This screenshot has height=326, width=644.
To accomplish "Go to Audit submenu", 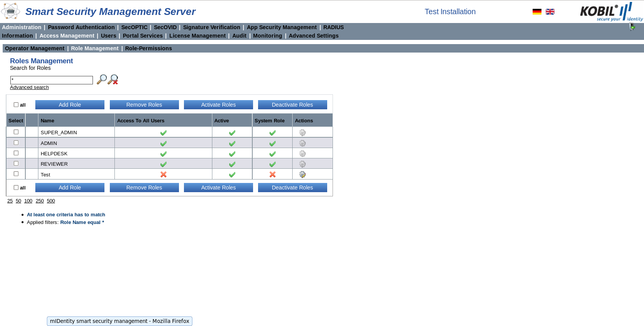I will pyautogui.click(x=239, y=36).
